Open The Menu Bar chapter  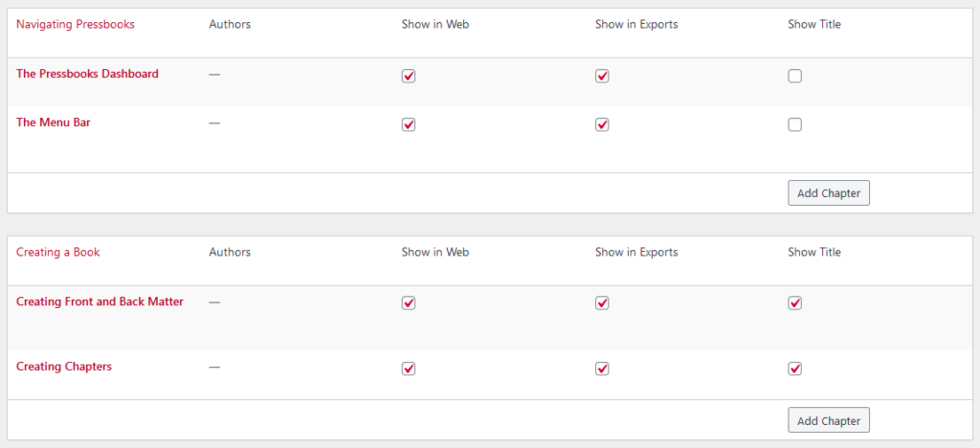tap(54, 123)
